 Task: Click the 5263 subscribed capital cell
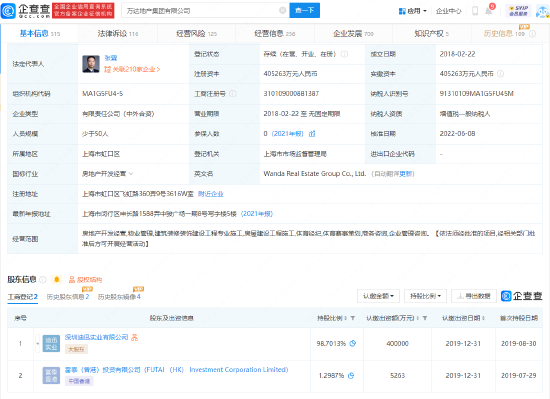tap(397, 376)
